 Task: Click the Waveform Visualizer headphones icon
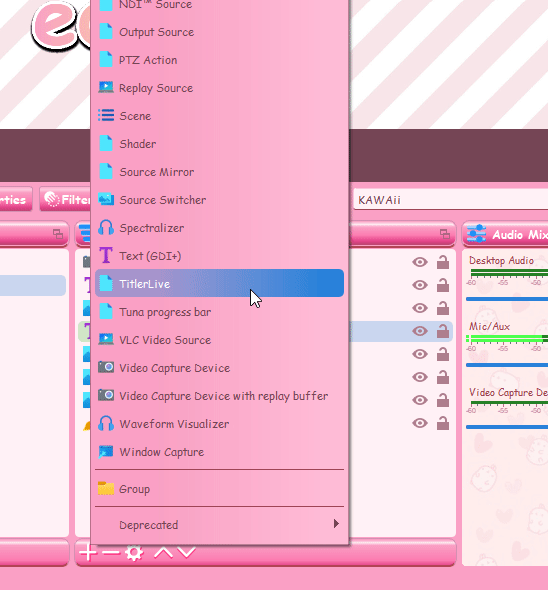(x=106, y=423)
